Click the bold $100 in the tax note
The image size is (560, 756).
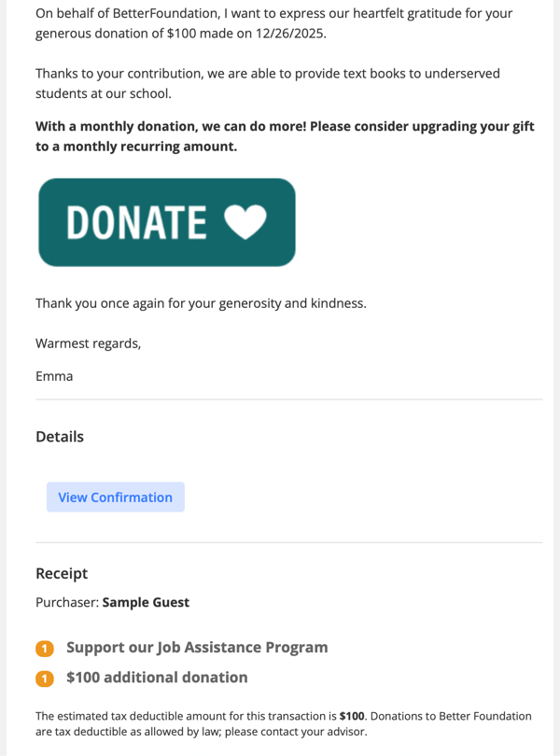click(x=352, y=717)
